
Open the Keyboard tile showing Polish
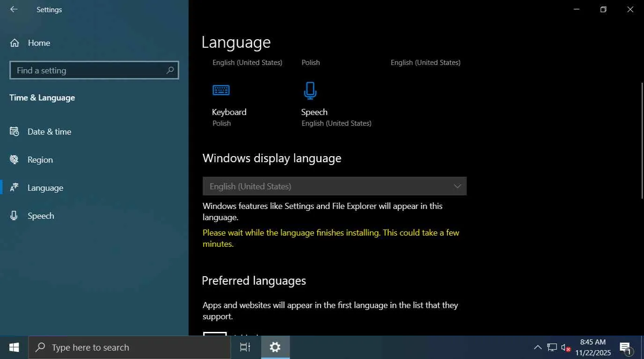(229, 104)
